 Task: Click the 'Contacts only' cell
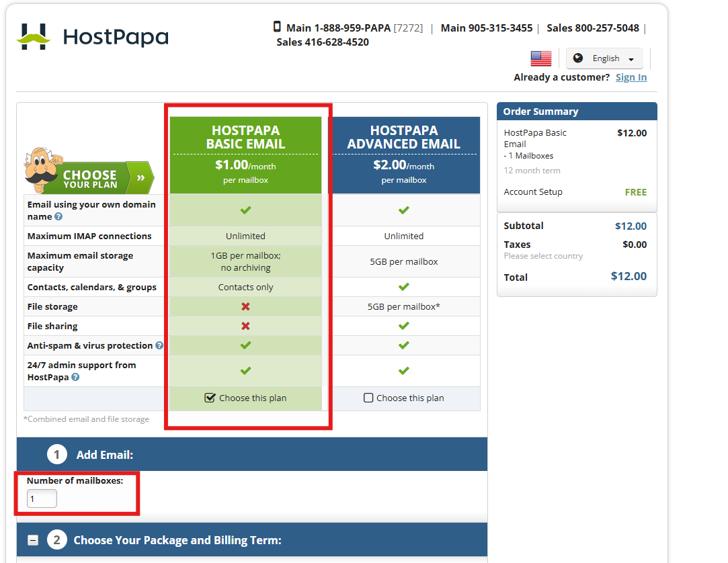tap(245, 287)
